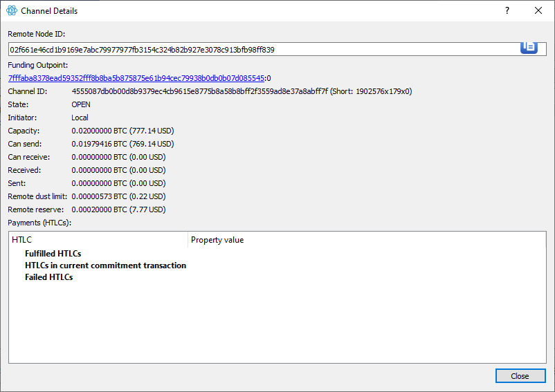Expand the Fulfilled HTLCs tree item

click(x=53, y=254)
